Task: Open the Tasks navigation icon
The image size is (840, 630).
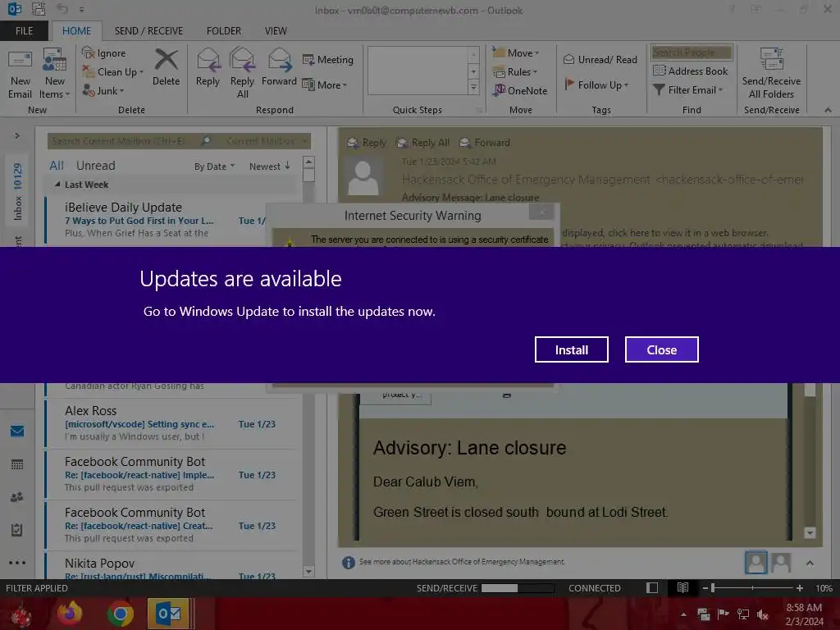Action: (x=17, y=530)
